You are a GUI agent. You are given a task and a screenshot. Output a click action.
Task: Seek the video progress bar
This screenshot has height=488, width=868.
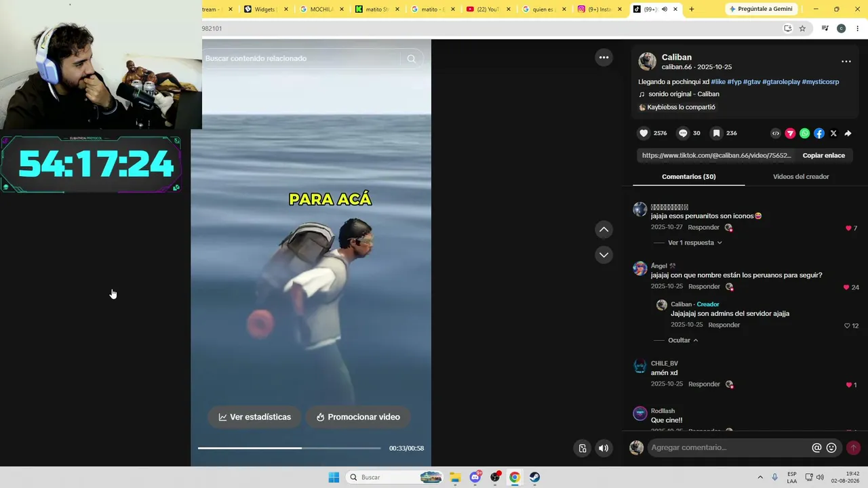[290, 448]
